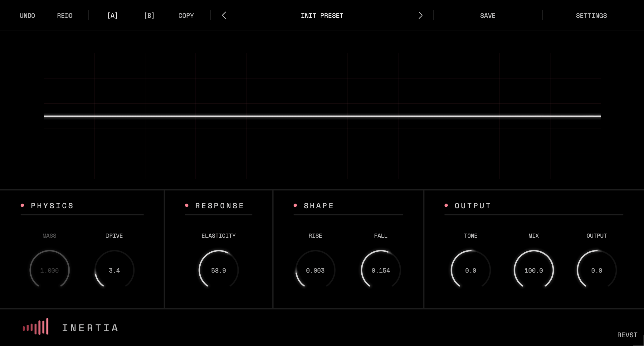Image resolution: width=644 pixels, height=346 pixels.
Task: Switch to preset slot [A]
Action: 112,16
